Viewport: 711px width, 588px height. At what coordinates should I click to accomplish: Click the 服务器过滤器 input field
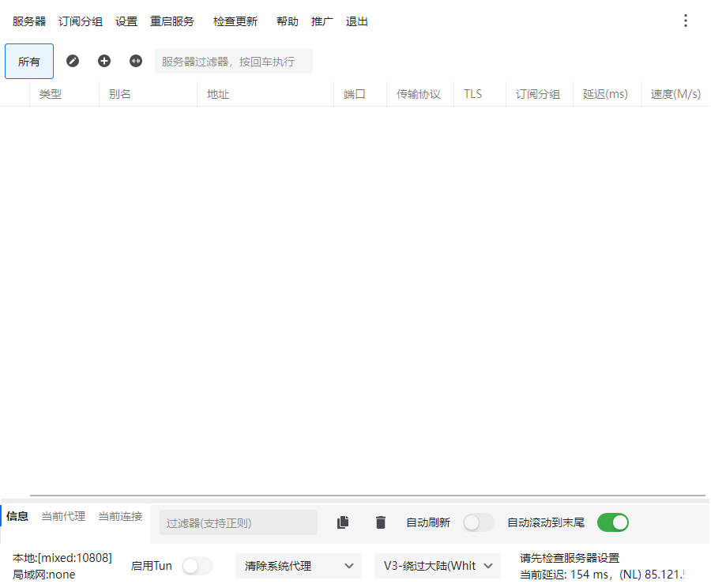point(233,61)
